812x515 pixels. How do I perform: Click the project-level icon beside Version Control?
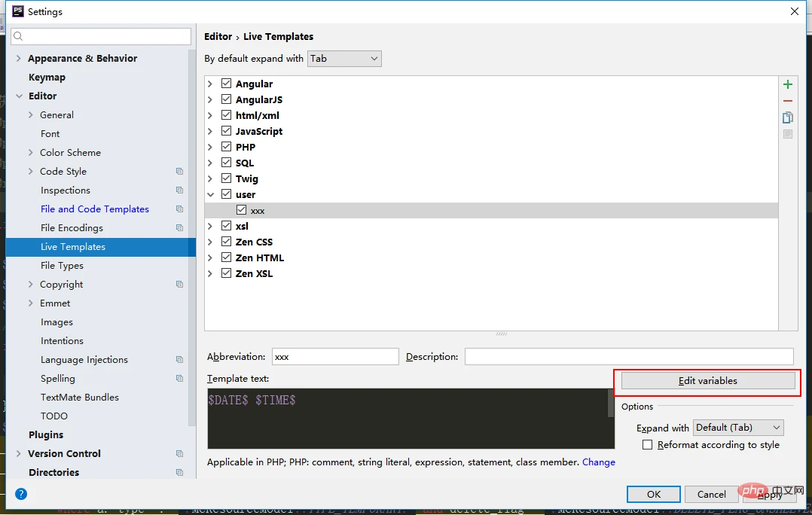(x=179, y=454)
